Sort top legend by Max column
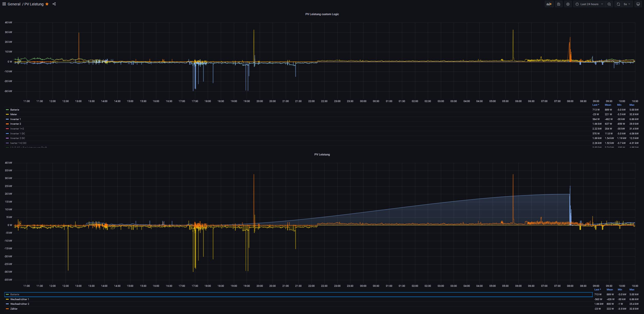The image size is (644, 314). coord(632,105)
